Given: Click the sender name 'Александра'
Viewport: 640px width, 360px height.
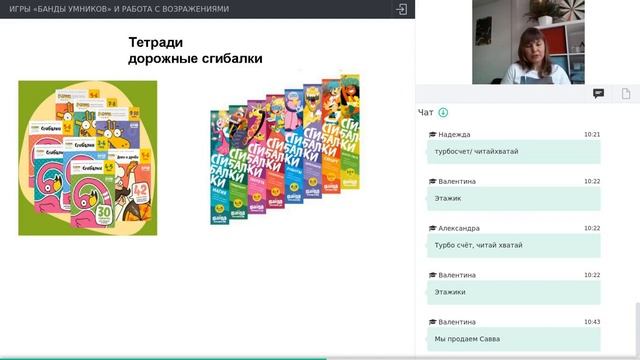Looking at the screenshot, I should [459, 228].
